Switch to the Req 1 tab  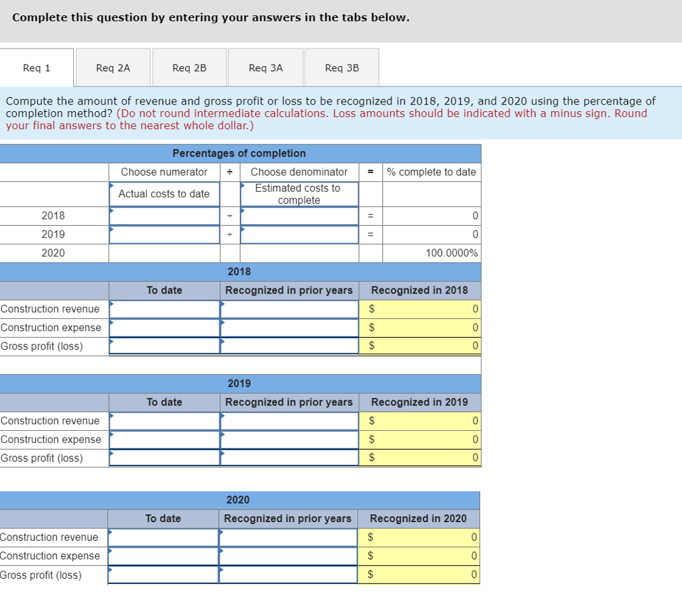37,68
